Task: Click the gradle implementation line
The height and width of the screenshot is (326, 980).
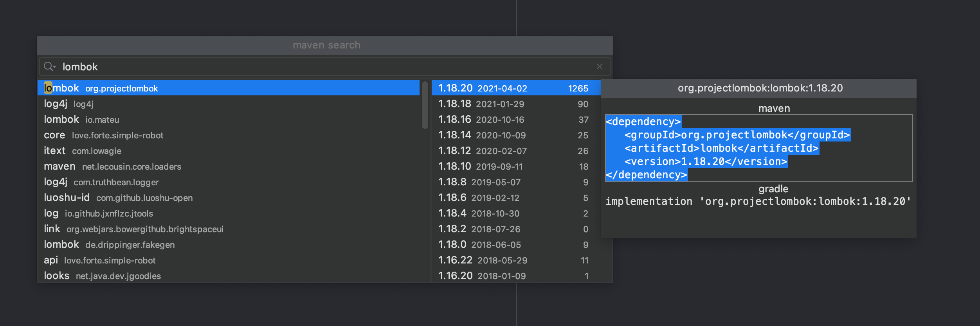Action: coord(758,201)
